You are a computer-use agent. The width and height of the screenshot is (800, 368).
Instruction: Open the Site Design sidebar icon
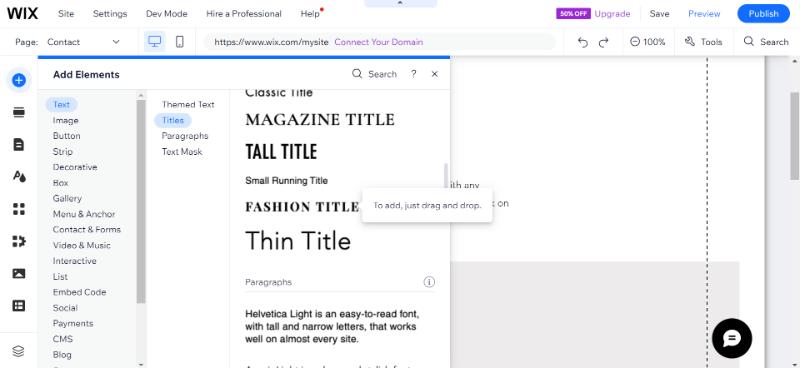coord(19,177)
